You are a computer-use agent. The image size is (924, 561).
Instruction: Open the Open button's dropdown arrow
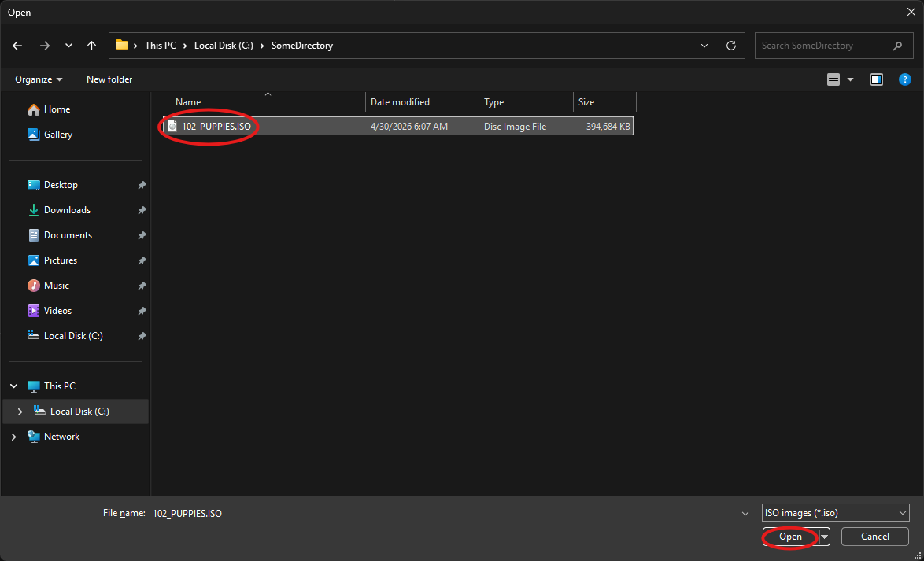[x=824, y=537]
